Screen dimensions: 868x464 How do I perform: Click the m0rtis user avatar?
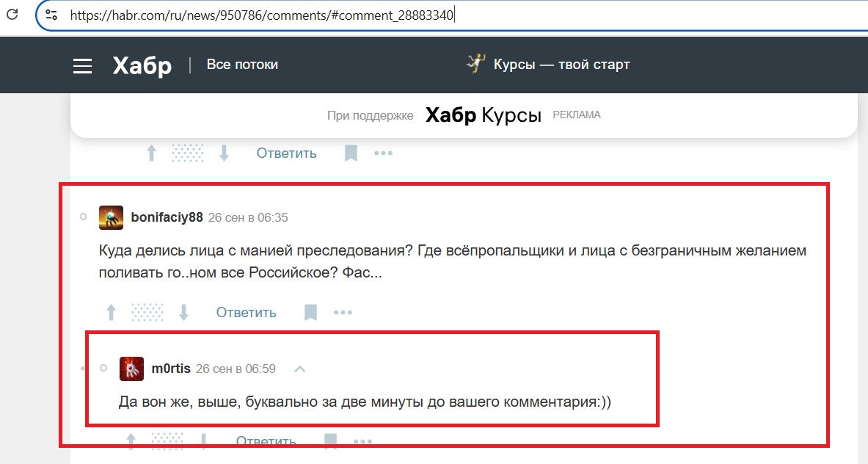131,369
